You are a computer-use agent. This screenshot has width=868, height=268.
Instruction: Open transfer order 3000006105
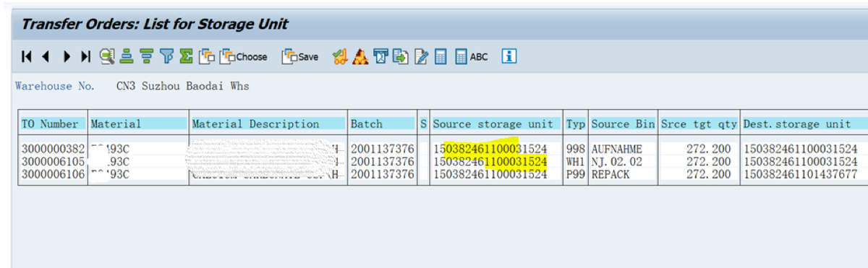pos(54,161)
